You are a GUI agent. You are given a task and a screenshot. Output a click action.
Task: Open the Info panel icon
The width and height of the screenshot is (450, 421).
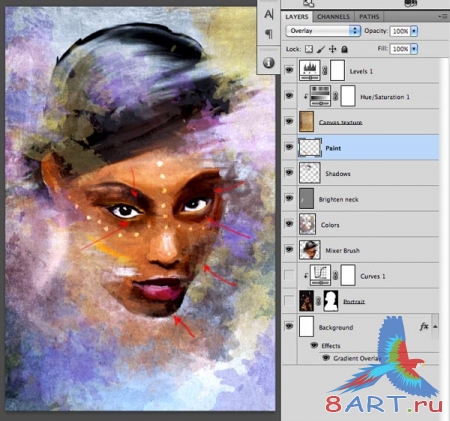coord(269,63)
